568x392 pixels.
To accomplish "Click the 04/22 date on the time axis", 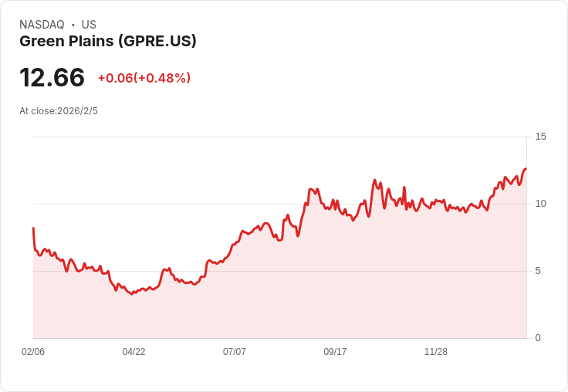I will (x=134, y=352).
